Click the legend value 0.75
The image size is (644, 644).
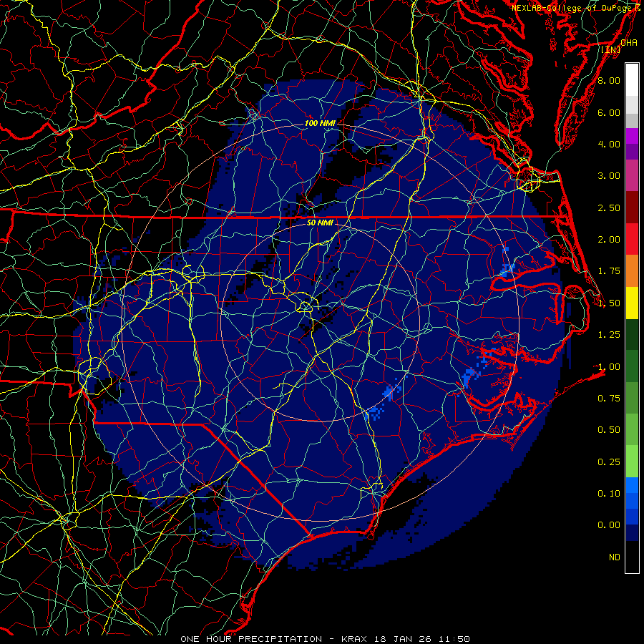tap(609, 399)
